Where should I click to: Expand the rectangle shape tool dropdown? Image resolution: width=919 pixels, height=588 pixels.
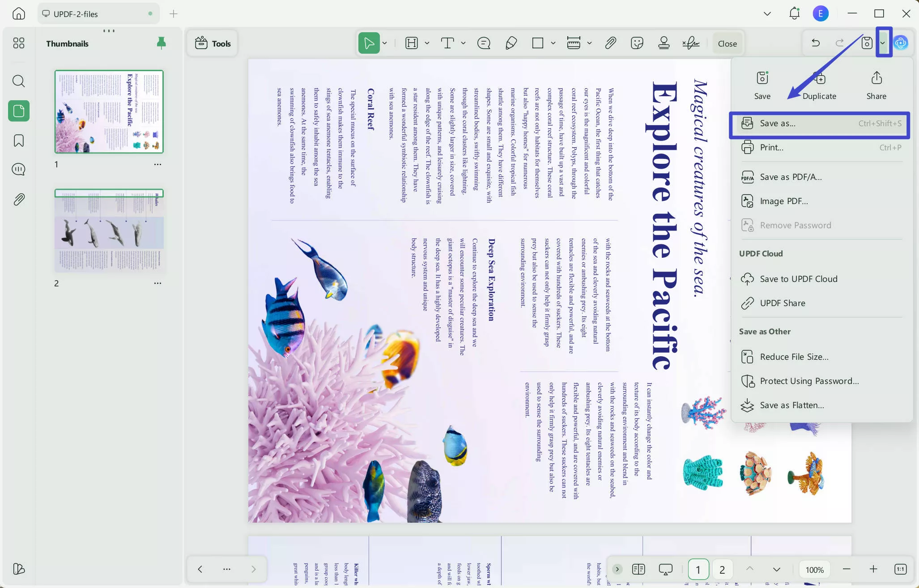pyautogui.click(x=553, y=43)
